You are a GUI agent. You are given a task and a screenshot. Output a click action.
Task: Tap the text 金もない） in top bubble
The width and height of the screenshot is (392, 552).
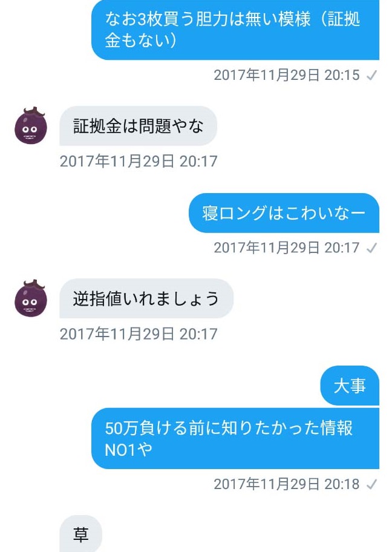tap(141, 41)
